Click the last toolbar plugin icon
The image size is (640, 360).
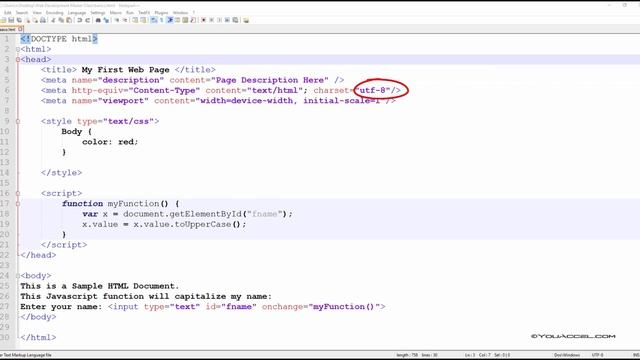(x=246, y=20)
